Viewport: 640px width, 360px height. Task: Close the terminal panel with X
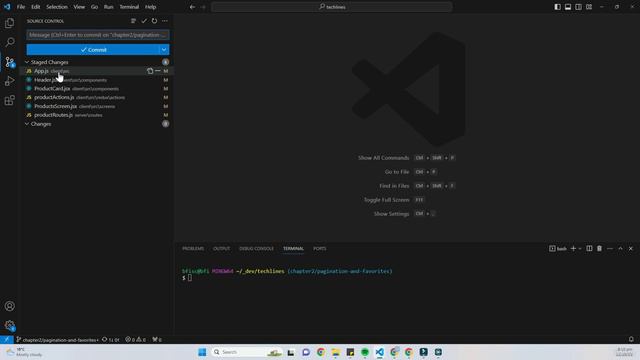[x=631, y=249]
